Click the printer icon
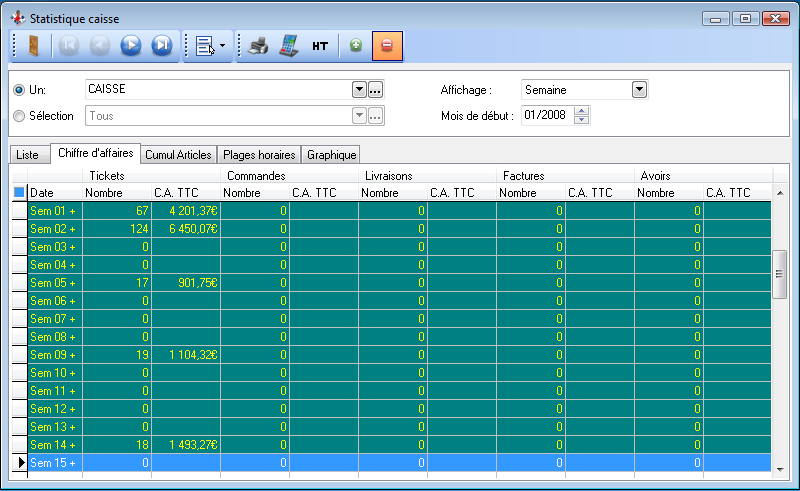 click(x=258, y=46)
